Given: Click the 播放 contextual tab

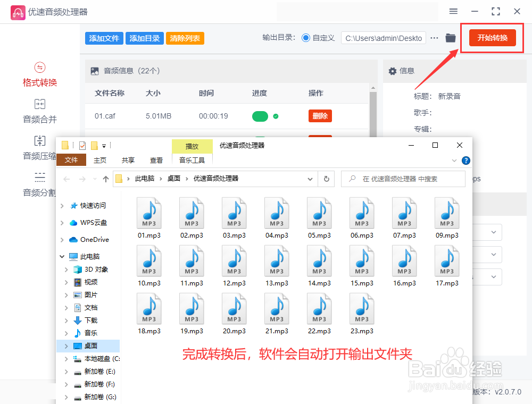Looking at the screenshot, I should coord(192,146).
